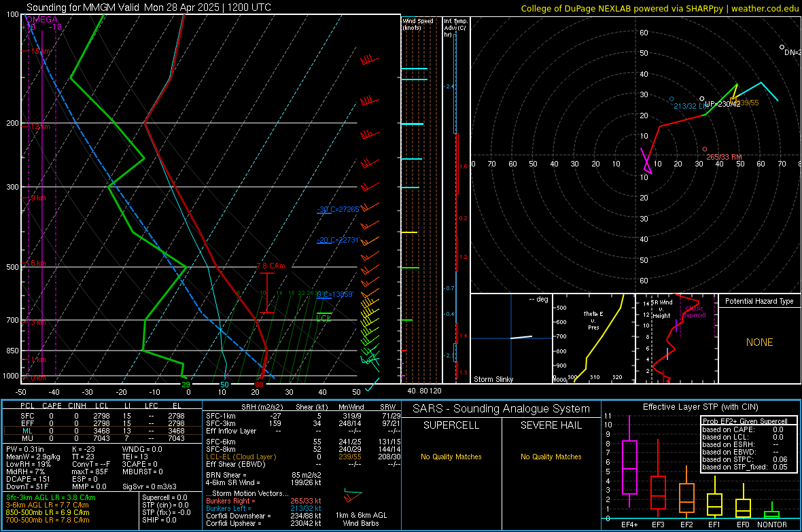The height and width of the screenshot is (532, 802).
Task: Click the 'Potential Hazard Type' header
Action: coord(759,301)
